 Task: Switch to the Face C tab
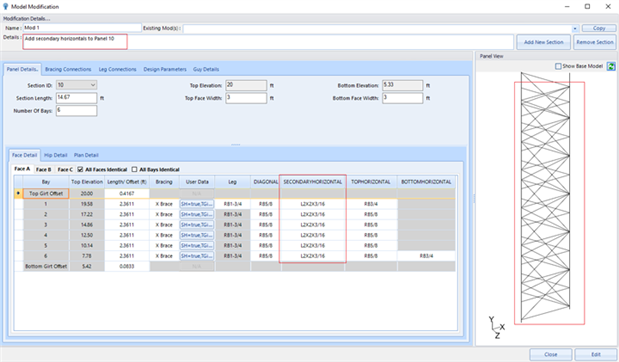point(65,169)
